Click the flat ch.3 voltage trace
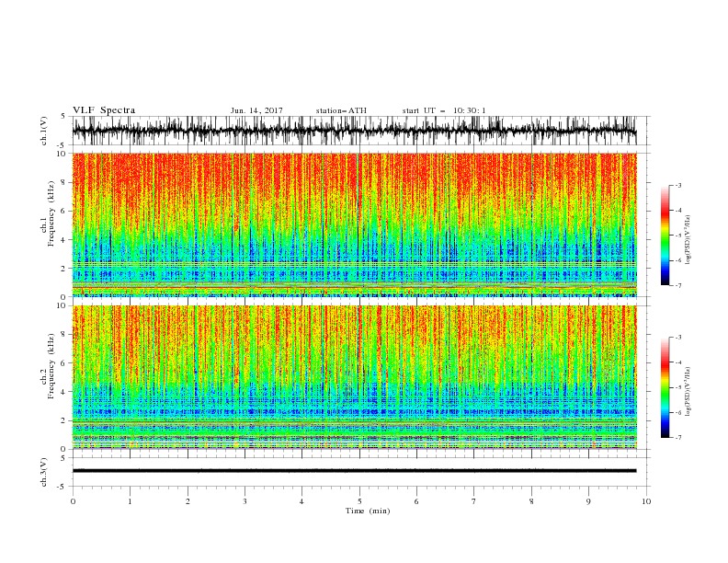This screenshot has height=563, width=728. click(x=355, y=471)
